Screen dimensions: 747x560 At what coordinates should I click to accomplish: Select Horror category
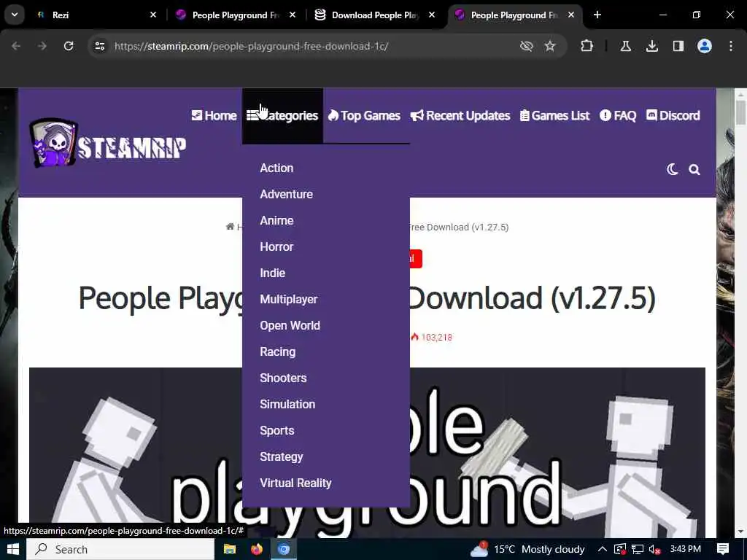276,246
